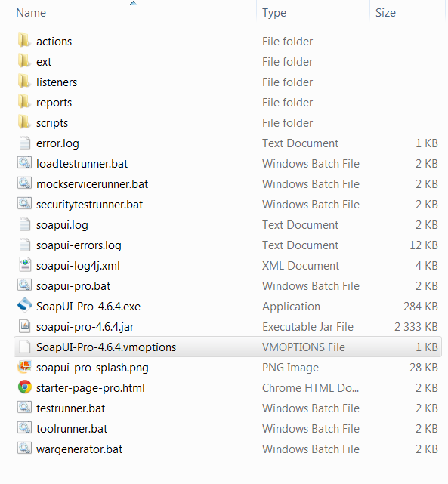Select the soapui.log file name
This screenshot has width=448, height=484.
tap(62, 225)
